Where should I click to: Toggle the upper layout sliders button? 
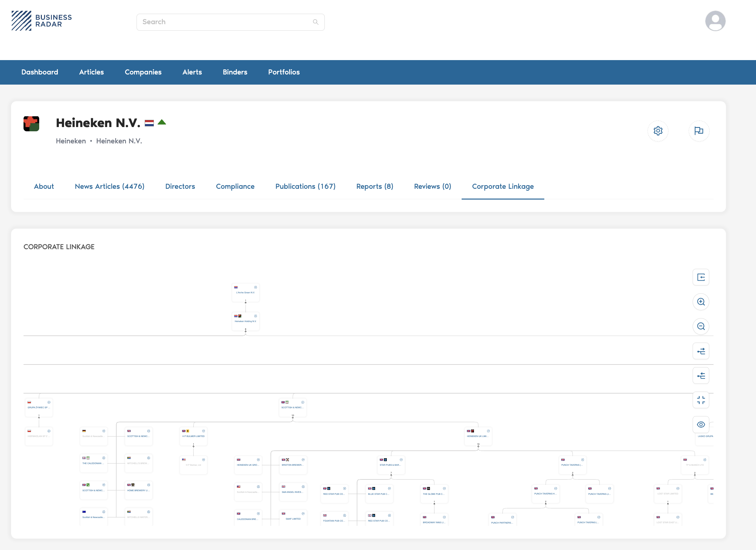pos(701,351)
